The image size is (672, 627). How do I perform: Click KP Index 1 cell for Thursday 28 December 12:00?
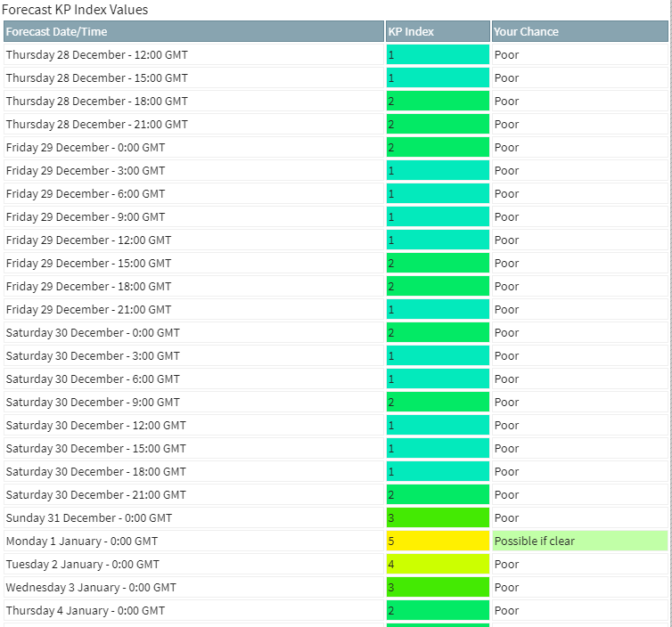(x=438, y=55)
